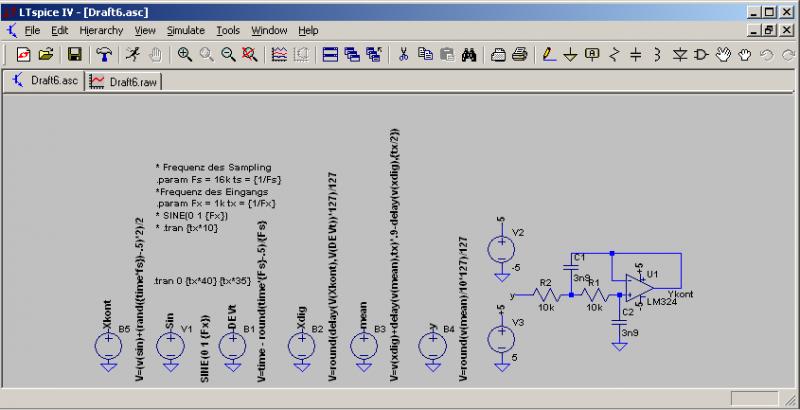Open the Hierarchy menu

tap(101, 31)
